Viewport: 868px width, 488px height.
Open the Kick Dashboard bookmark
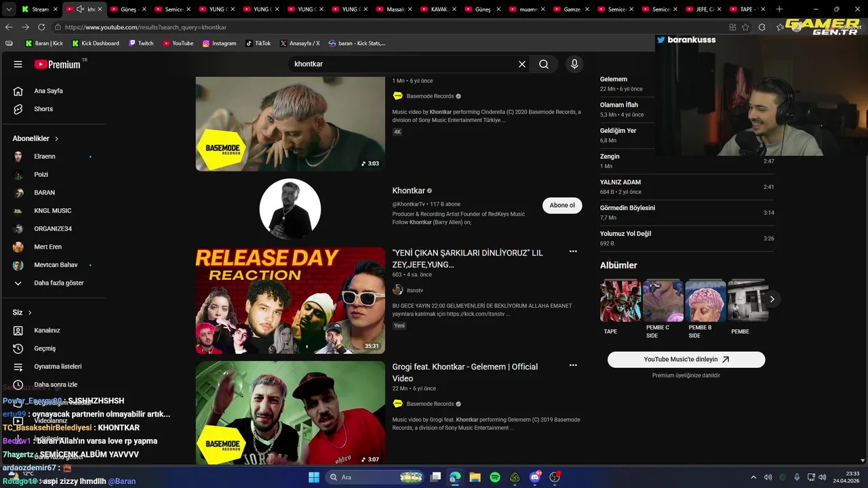(x=95, y=43)
